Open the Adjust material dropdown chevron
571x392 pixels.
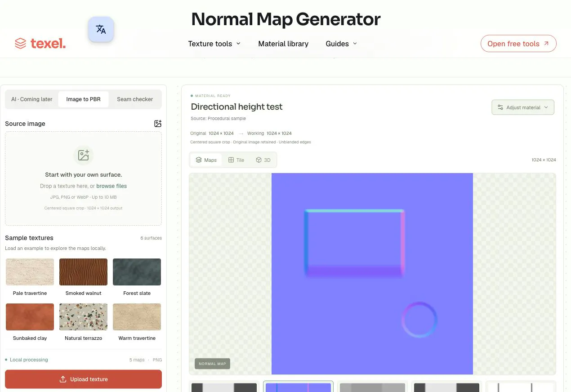[546, 107]
